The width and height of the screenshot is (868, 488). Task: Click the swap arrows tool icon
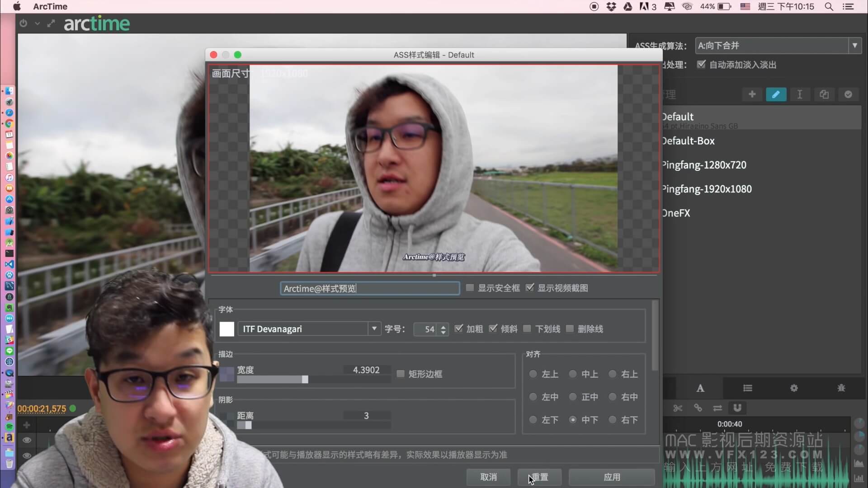tap(717, 408)
